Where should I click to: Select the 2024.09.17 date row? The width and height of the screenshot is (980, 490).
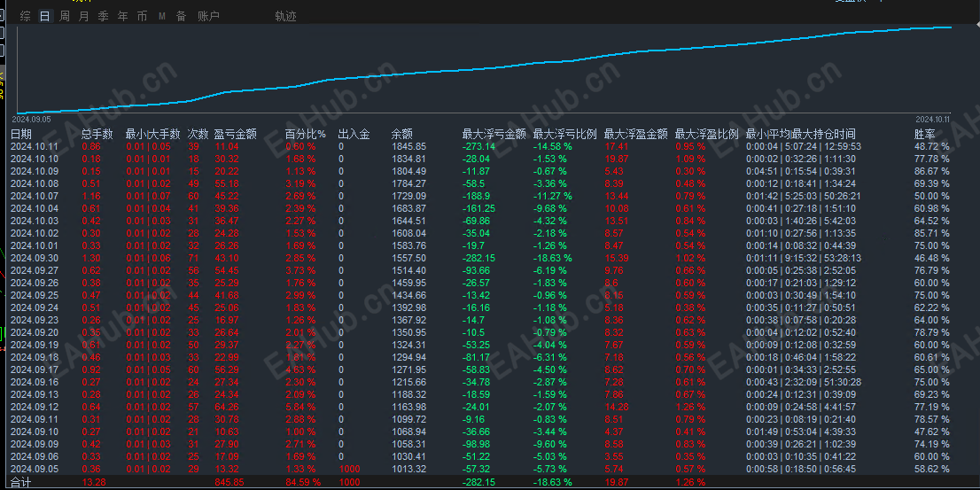(x=35, y=369)
